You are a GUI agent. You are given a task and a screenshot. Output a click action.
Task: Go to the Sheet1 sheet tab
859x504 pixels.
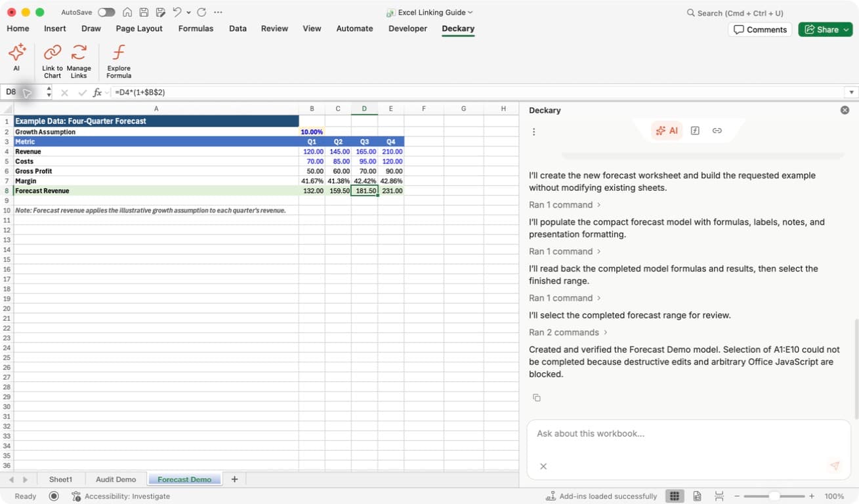click(61, 480)
